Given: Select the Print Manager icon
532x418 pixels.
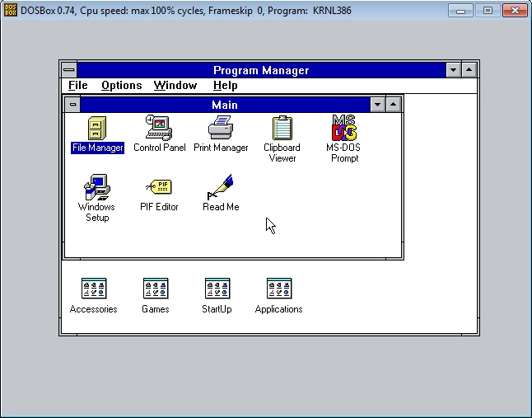Looking at the screenshot, I should pyautogui.click(x=221, y=128).
